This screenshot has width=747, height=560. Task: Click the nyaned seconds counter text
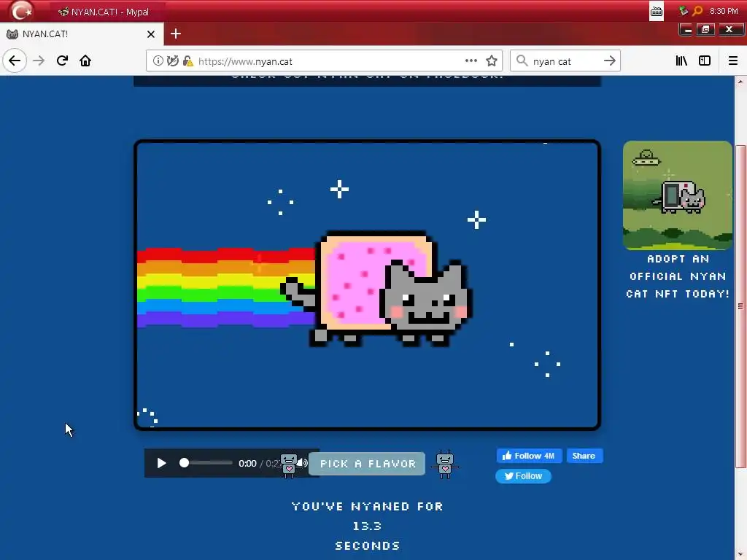(368, 526)
